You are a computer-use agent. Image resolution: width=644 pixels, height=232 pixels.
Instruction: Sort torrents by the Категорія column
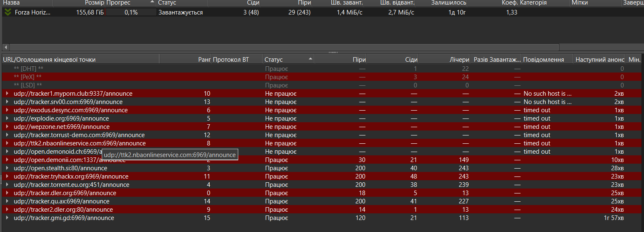click(544, 3)
